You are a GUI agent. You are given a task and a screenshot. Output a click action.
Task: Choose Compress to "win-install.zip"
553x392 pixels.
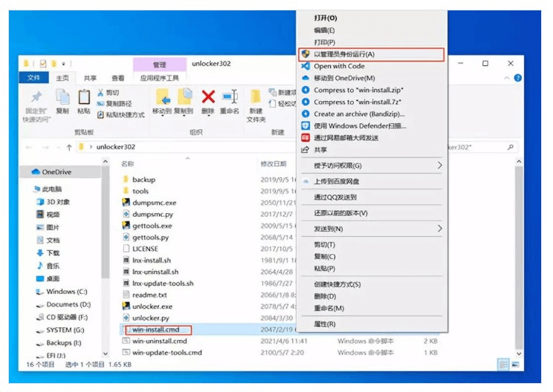click(x=373, y=90)
